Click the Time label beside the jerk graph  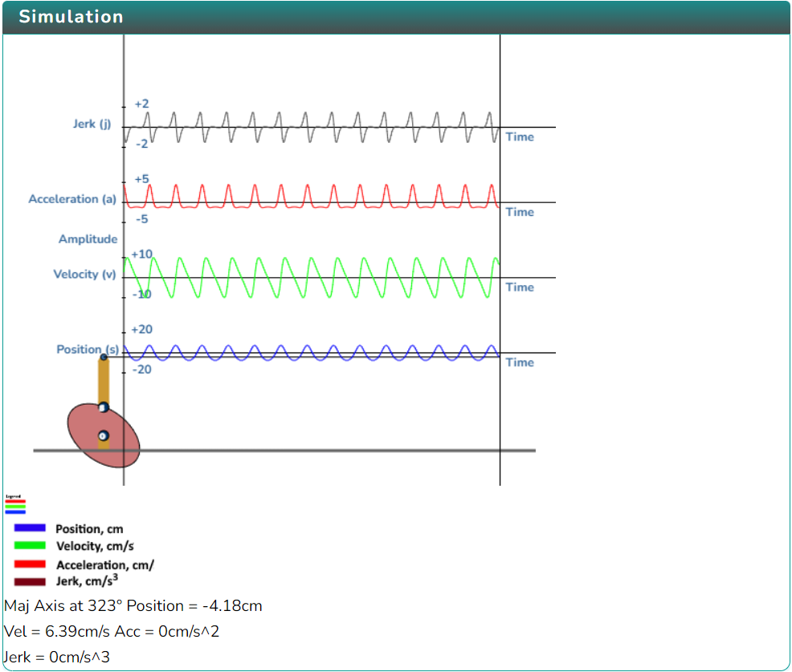[x=520, y=136]
